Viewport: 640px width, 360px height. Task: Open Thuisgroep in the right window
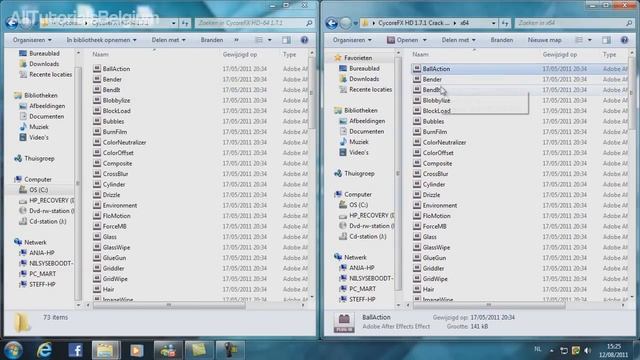359,173
